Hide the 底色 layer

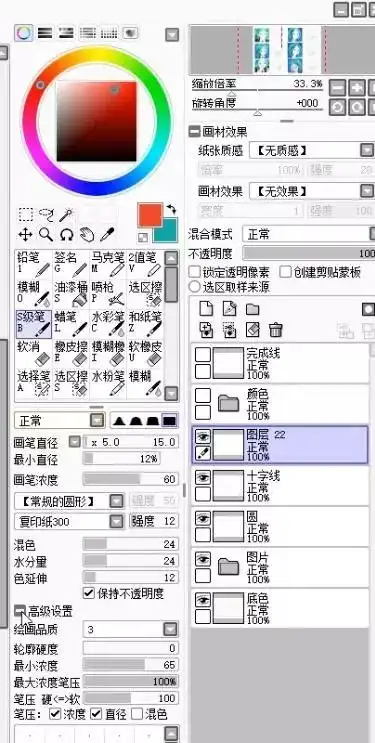[x=203, y=600]
